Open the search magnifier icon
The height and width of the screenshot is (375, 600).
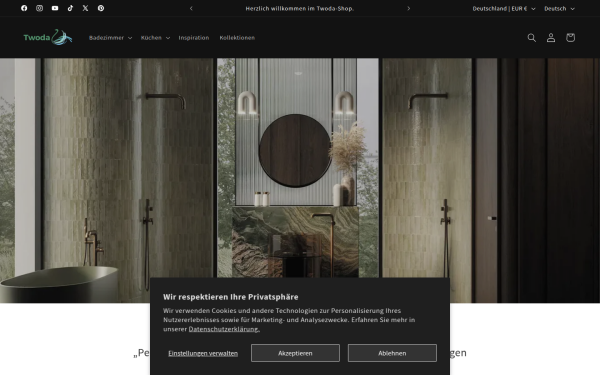[532, 38]
